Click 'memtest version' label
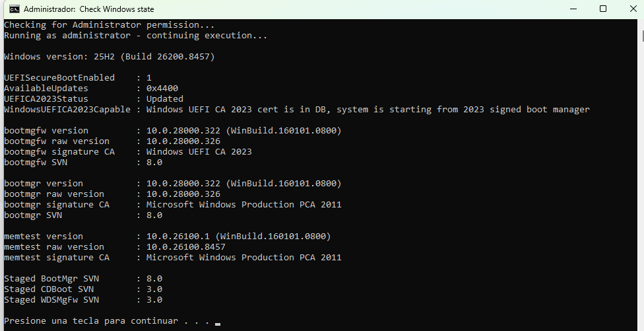644x331 pixels. click(x=43, y=237)
